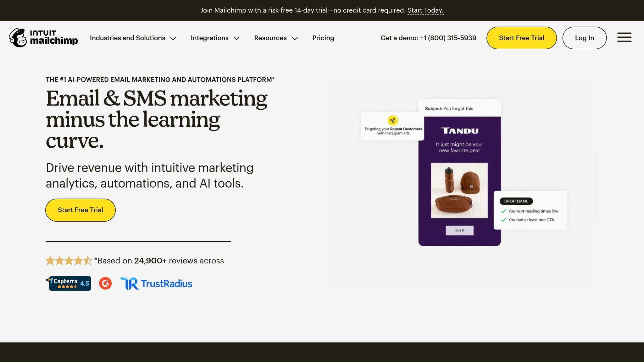Click the Log In button
644x362 pixels.
pyautogui.click(x=584, y=38)
